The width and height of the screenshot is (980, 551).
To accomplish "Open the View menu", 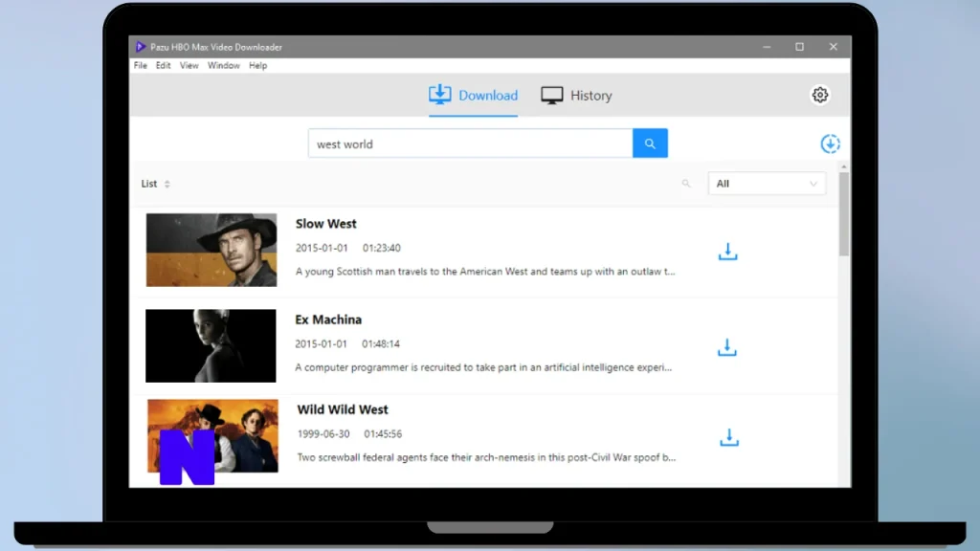I will 189,66.
